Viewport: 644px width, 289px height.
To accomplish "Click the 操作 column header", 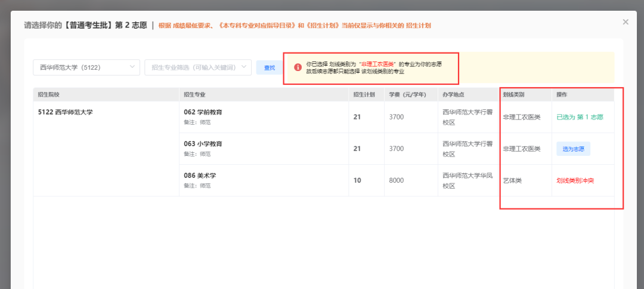I will pos(562,94).
